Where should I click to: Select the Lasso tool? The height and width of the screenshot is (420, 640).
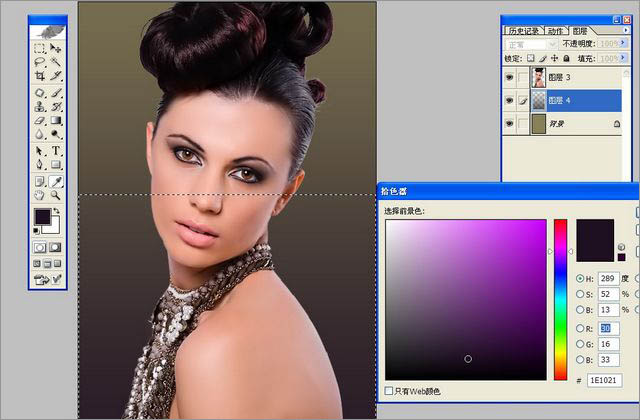pos(40,62)
